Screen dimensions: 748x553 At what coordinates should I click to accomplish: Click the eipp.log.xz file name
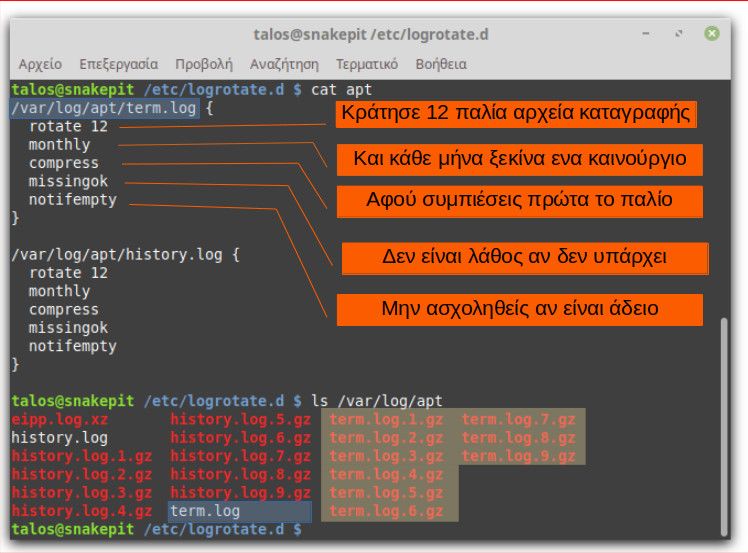pos(59,420)
